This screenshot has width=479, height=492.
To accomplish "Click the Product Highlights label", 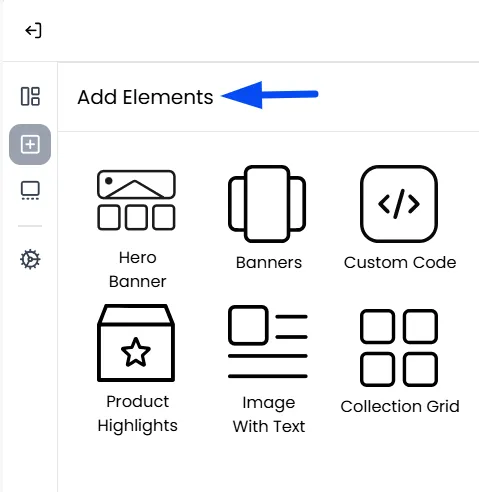I will (x=137, y=414).
